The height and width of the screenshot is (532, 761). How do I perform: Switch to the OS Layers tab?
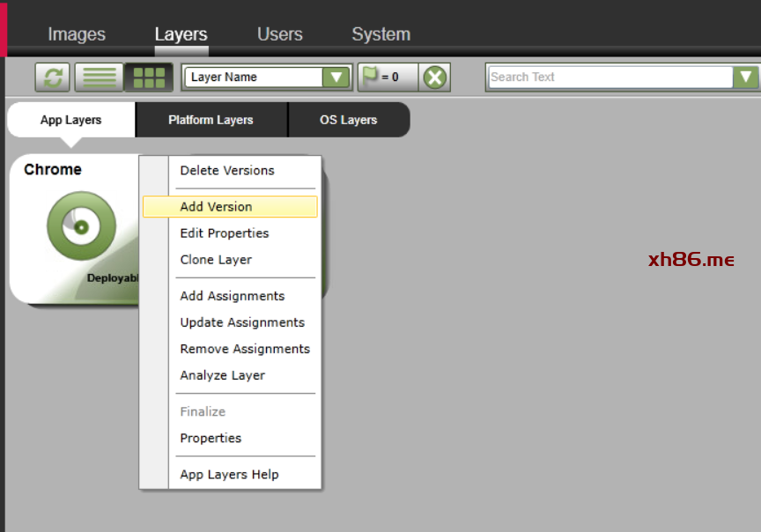(x=348, y=120)
